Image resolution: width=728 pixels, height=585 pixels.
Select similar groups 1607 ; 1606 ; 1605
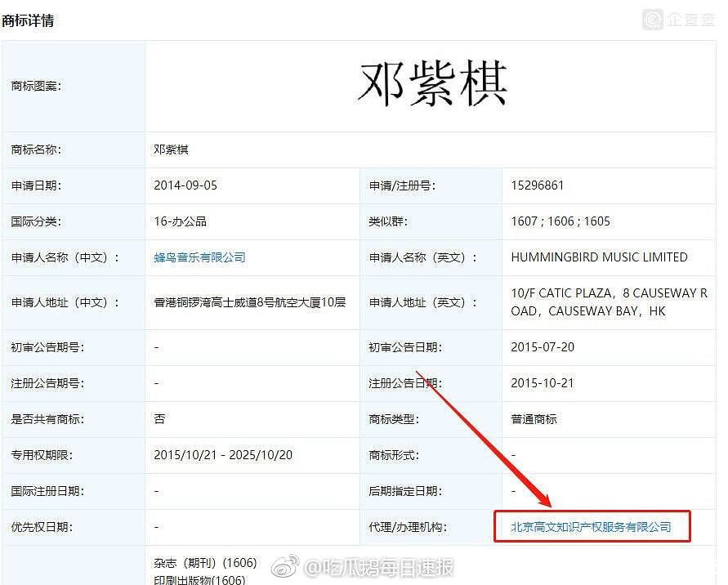click(x=561, y=221)
